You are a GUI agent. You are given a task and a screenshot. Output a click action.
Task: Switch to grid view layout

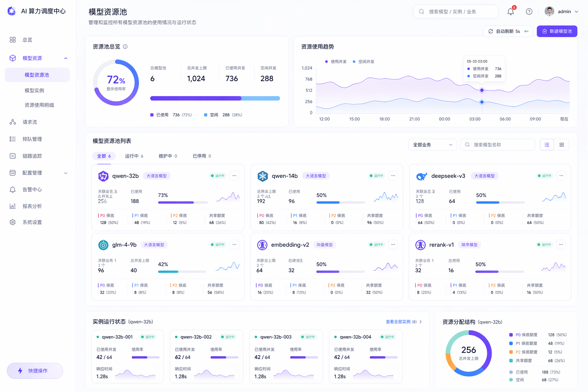(x=562, y=145)
